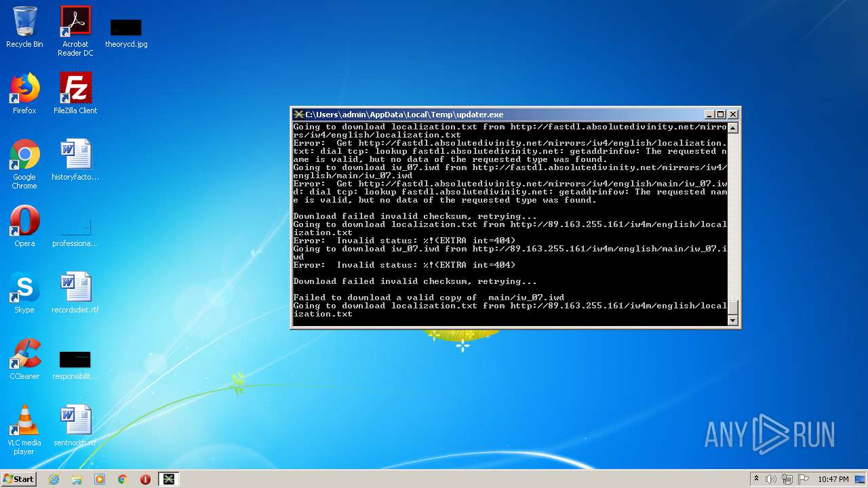Open Action Center flag tray icon
Image resolution: width=868 pixels, height=488 pixels.
coord(803,479)
